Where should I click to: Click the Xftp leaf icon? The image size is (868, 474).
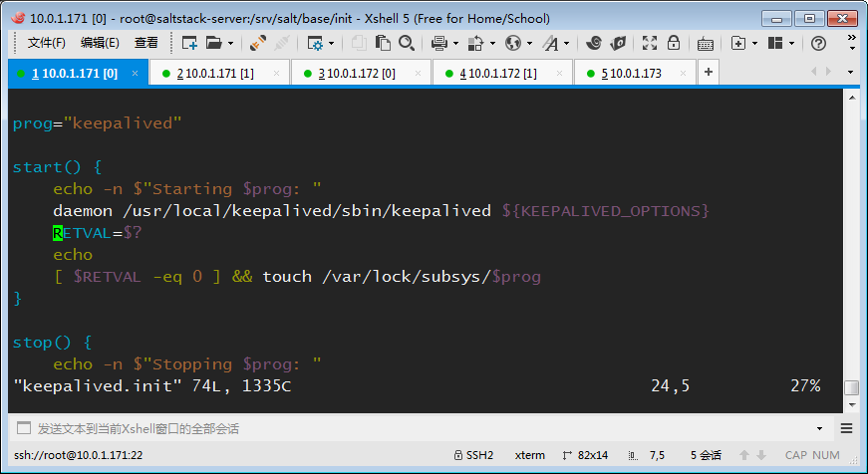[x=618, y=43]
